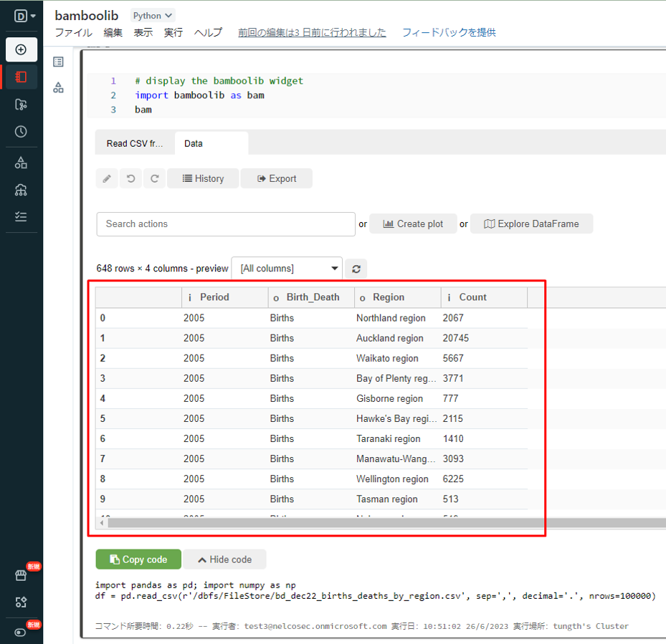Switch to the Read CSV tab
The width and height of the screenshot is (666, 644).
click(134, 143)
